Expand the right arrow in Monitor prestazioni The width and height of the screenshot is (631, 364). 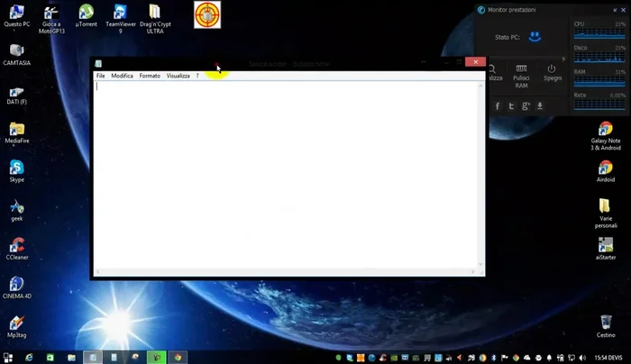tap(563, 59)
